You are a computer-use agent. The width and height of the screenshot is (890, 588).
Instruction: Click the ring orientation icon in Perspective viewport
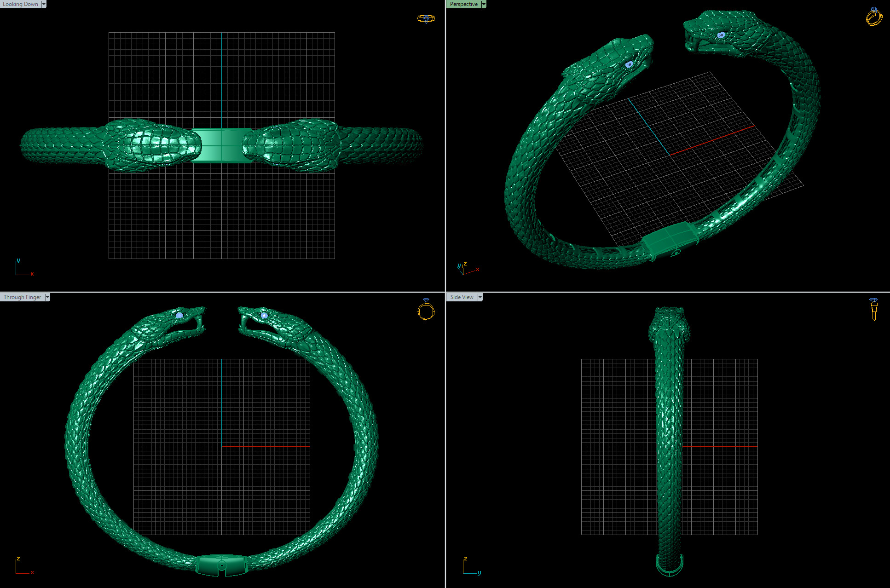[x=874, y=17]
